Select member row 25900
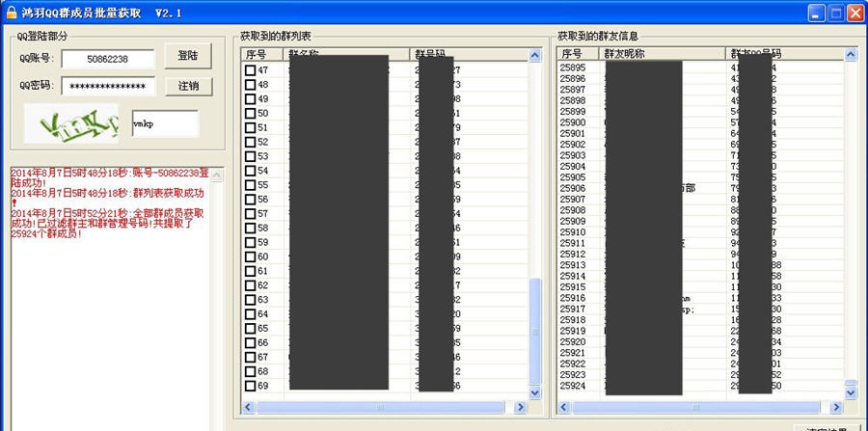 coord(701,122)
